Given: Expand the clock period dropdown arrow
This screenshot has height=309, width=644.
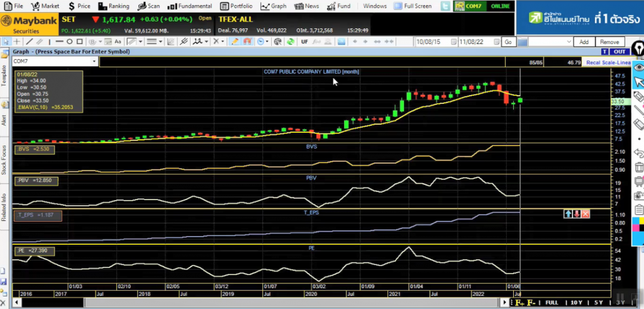Looking at the screenshot, I should click(267, 42).
